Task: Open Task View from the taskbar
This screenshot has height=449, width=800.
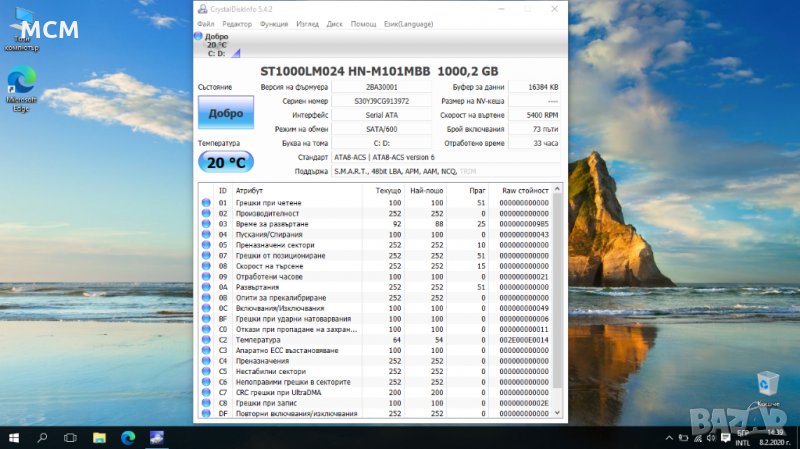Action: click(70, 438)
